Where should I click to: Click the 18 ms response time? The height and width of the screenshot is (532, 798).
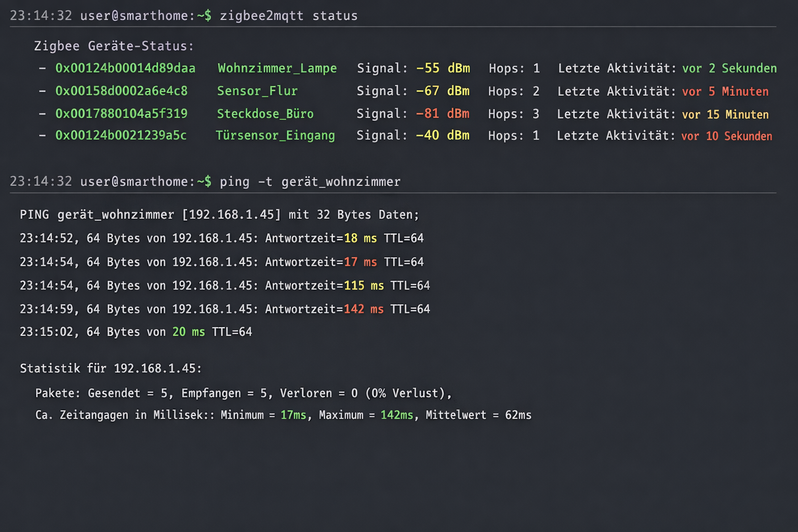point(360,238)
